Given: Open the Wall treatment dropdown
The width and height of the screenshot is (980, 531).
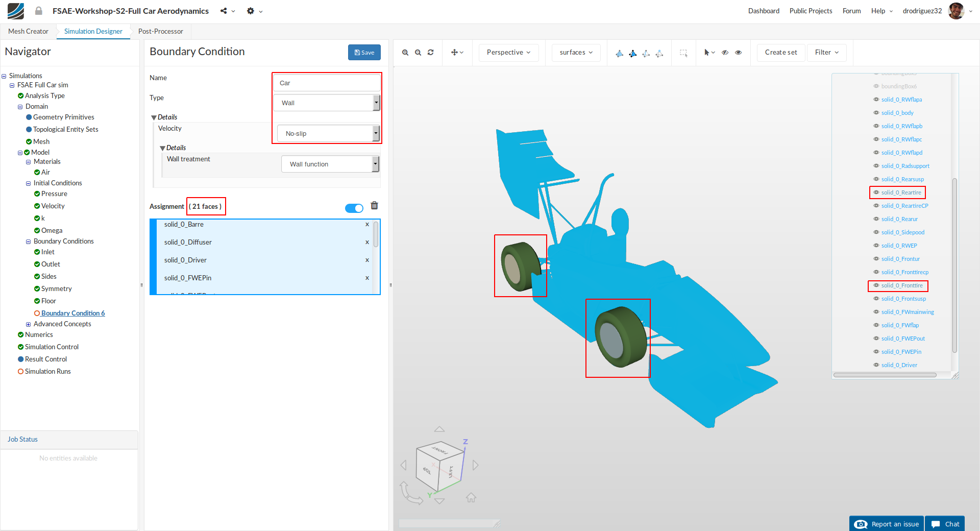Looking at the screenshot, I should point(330,164).
